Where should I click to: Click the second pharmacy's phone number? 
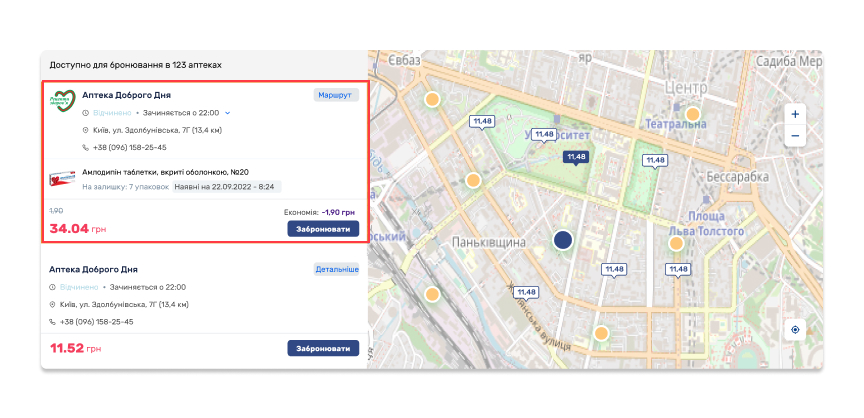pyautogui.click(x=97, y=322)
